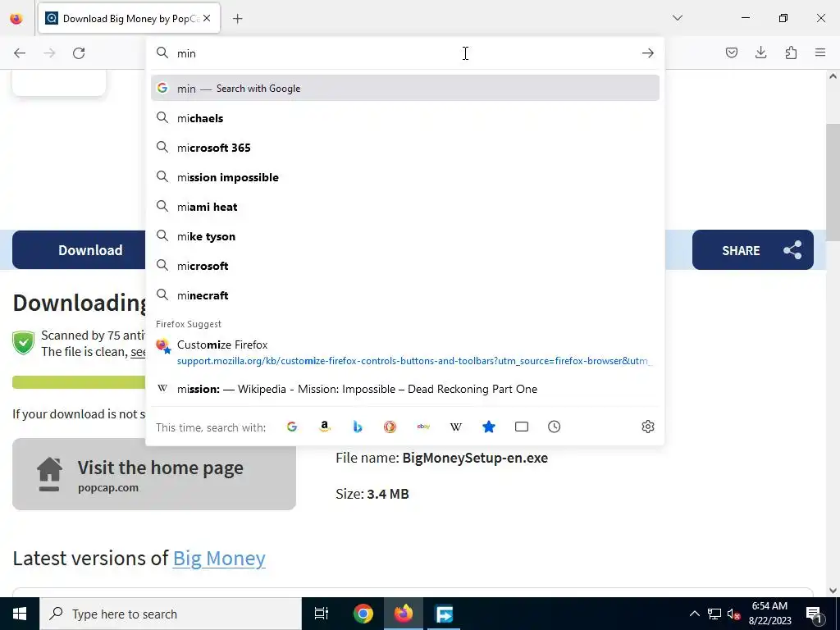Click the go arrow in address bar
Screen dimensions: 840x630
pyautogui.click(x=648, y=53)
